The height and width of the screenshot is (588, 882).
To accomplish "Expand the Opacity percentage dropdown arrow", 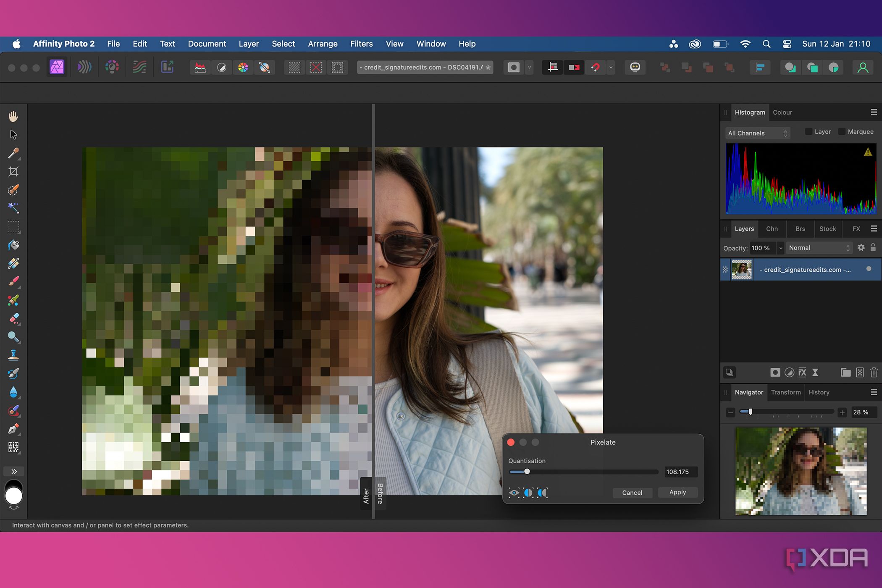I will (x=781, y=248).
